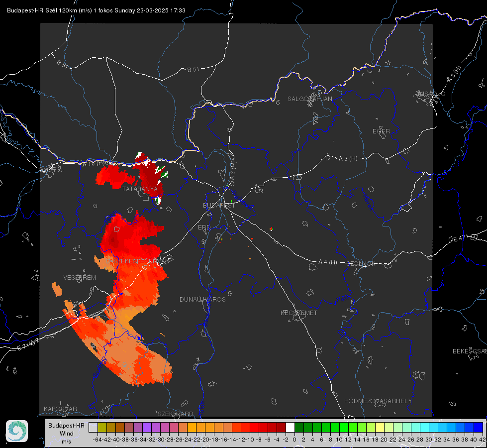Click the A 4 (H) road label
This screenshot has height=448, width=487.
pyautogui.click(x=328, y=262)
